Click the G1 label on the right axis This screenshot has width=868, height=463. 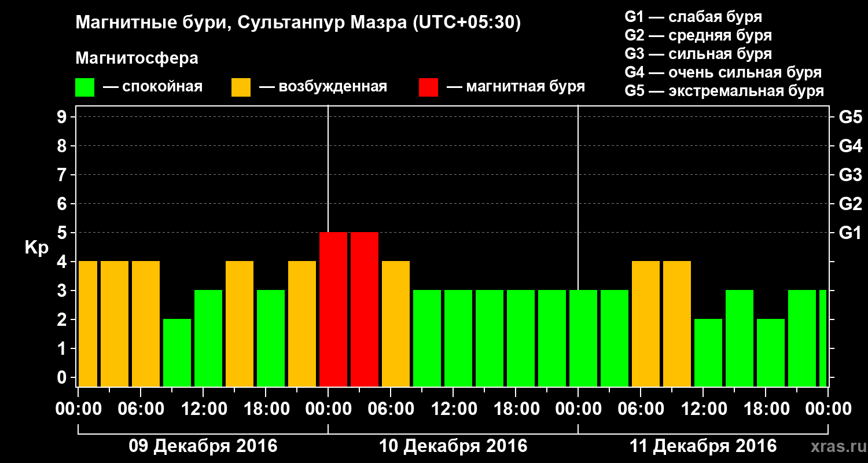pyautogui.click(x=850, y=233)
